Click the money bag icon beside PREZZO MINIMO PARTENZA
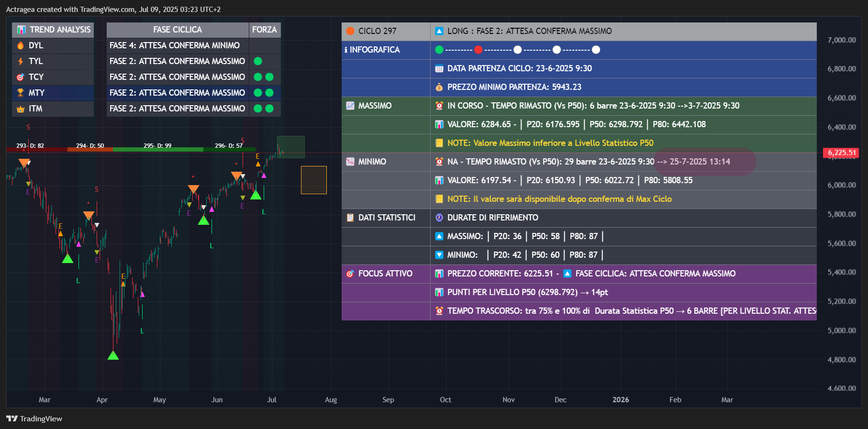The height and width of the screenshot is (429, 868). pos(439,87)
